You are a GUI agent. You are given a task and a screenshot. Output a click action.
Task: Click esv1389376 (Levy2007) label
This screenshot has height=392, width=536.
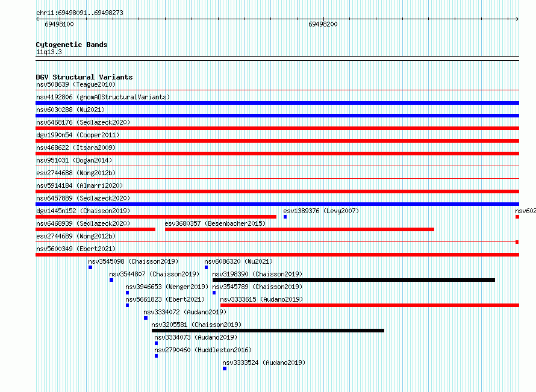click(x=321, y=211)
